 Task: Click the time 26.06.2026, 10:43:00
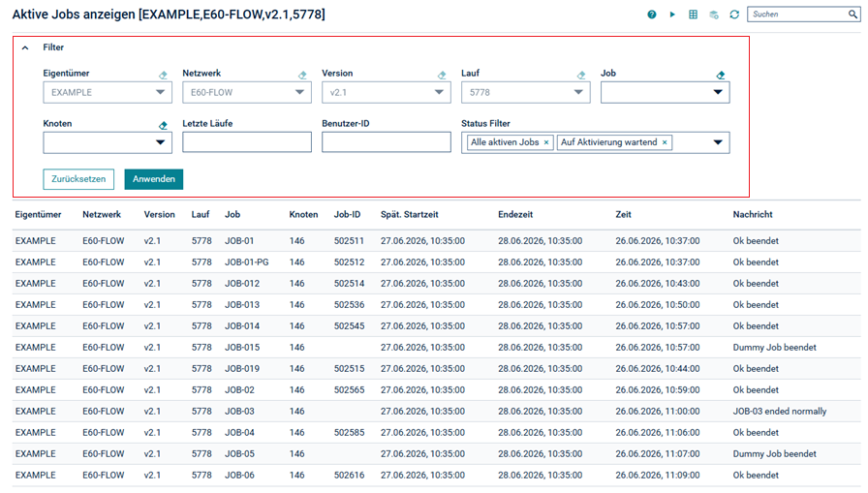658,284
